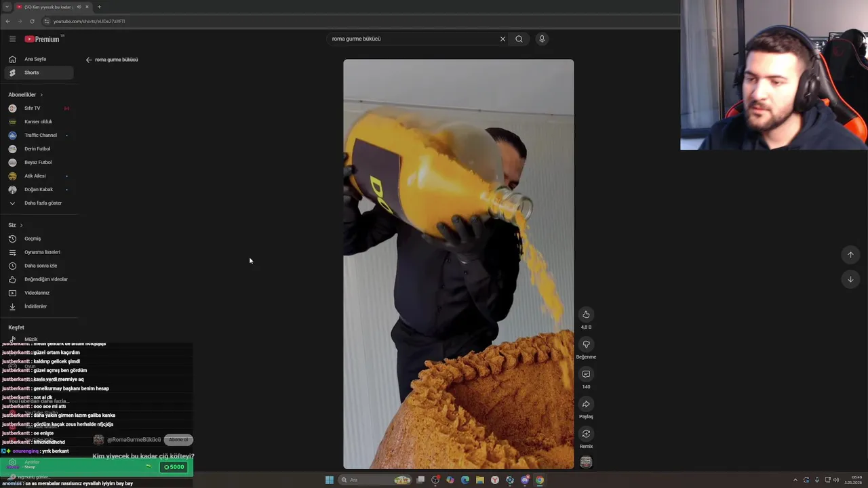Click the magnifier search button
The height and width of the screenshot is (488, 868).
tap(519, 39)
